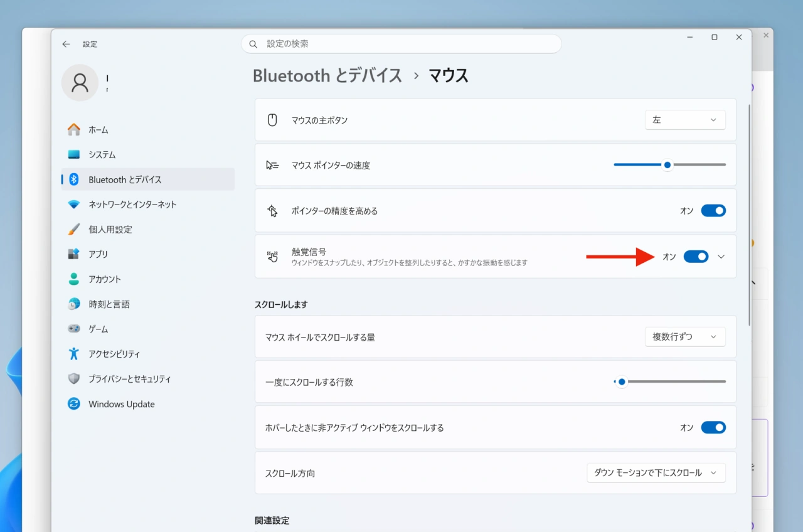Click the スクロールします section heading
This screenshot has width=803, height=532.
[x=281, y=304]
